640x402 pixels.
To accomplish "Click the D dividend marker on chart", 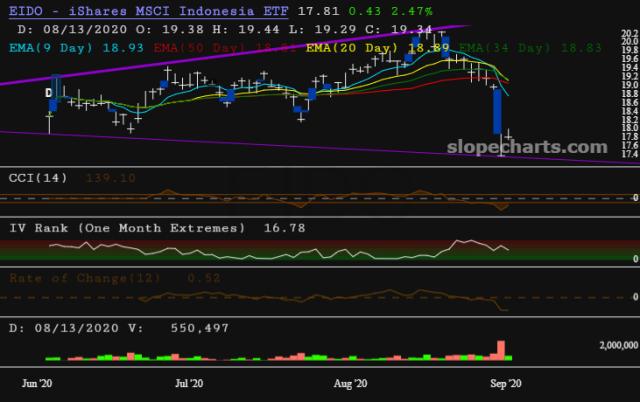I will pyautogui.click(x=49, y=93).
